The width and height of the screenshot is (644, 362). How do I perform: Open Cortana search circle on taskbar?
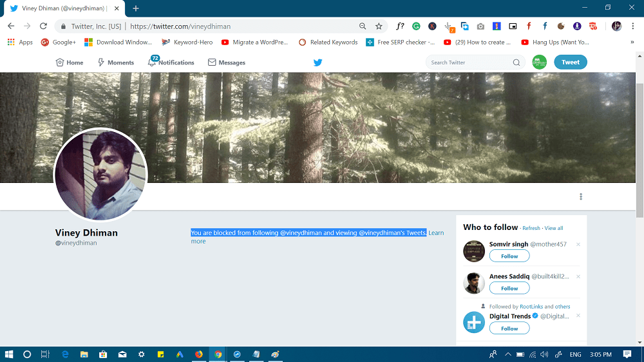pos(27,354)
